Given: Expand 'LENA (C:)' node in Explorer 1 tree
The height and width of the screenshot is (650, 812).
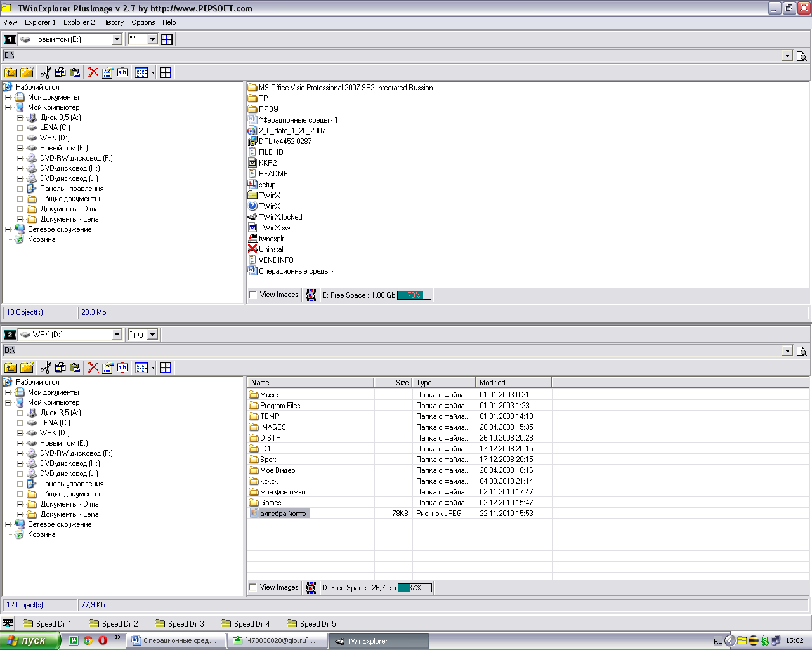Looking at the screenshot, I should pyautogui.click(x=20, y=128).
